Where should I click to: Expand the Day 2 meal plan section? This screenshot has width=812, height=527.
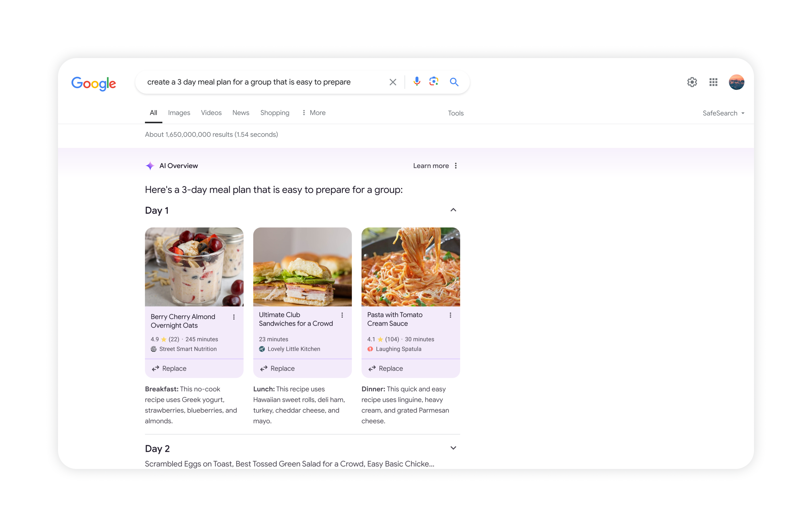(x=453, y=448)
